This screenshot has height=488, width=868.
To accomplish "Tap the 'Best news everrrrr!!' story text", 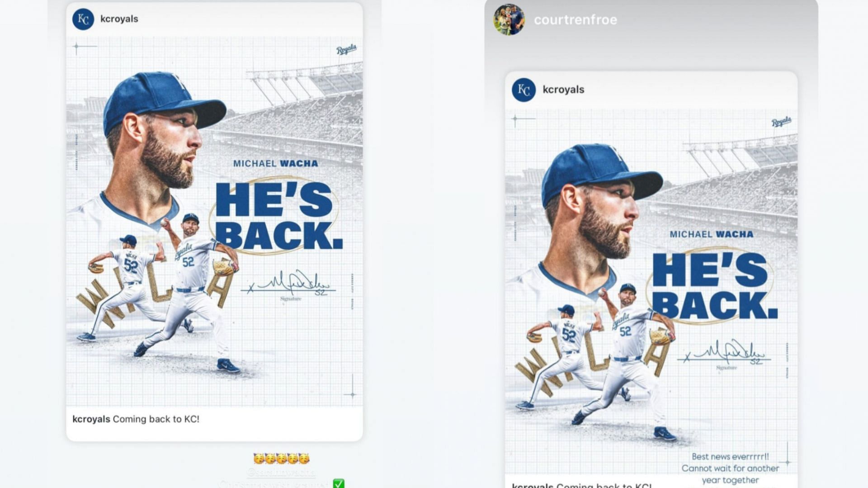I will pyautogui.click(x=730, y=457).
